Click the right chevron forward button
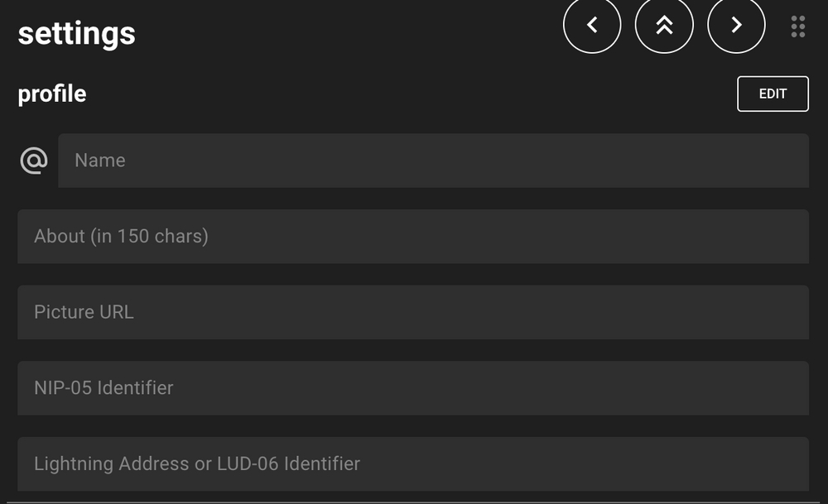828x504 pixels. (x=736, y=26)
